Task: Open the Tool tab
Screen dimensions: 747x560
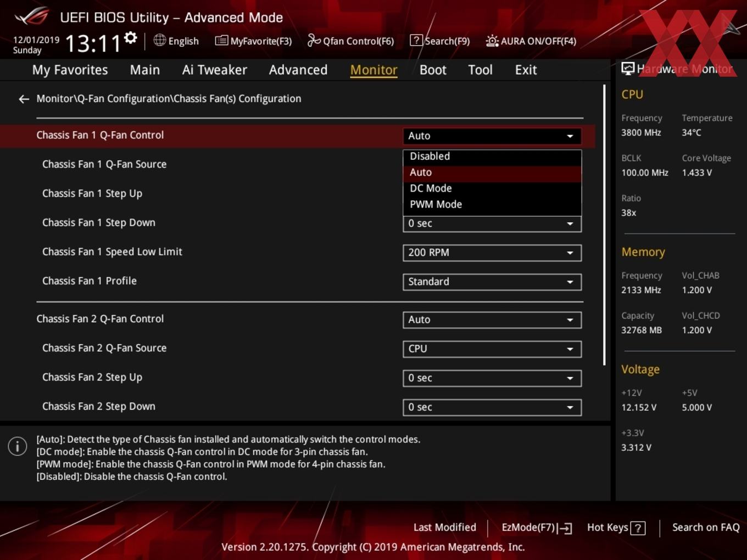Action: [x=480, y=70]
